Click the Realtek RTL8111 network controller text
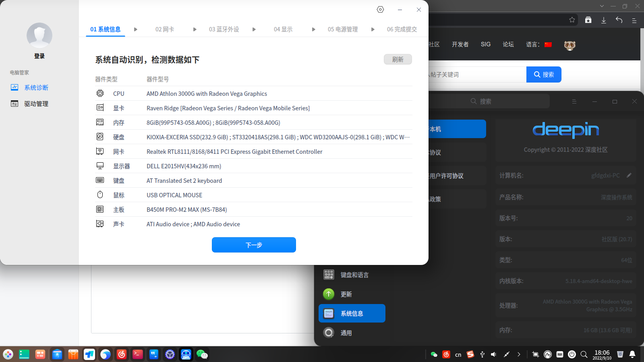The image size is (644, 362). (x=234, y=151)
